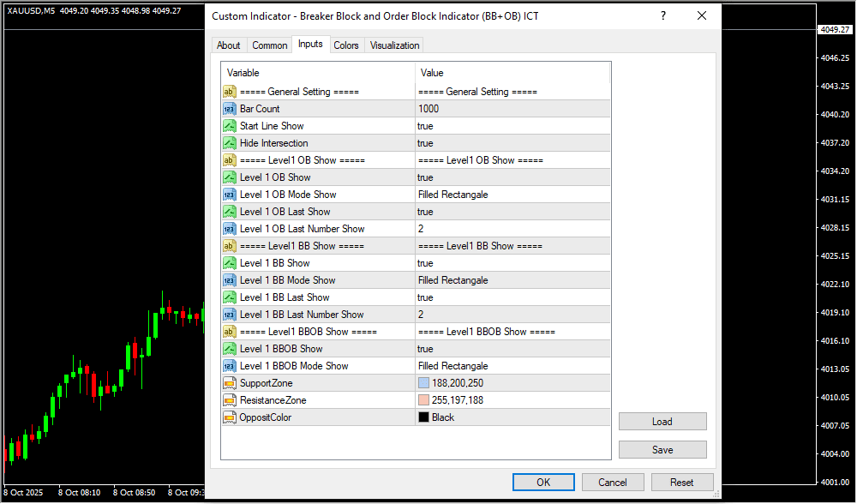
Task: Click the help question mark in title bar
Action: click(x=662, y=16)
